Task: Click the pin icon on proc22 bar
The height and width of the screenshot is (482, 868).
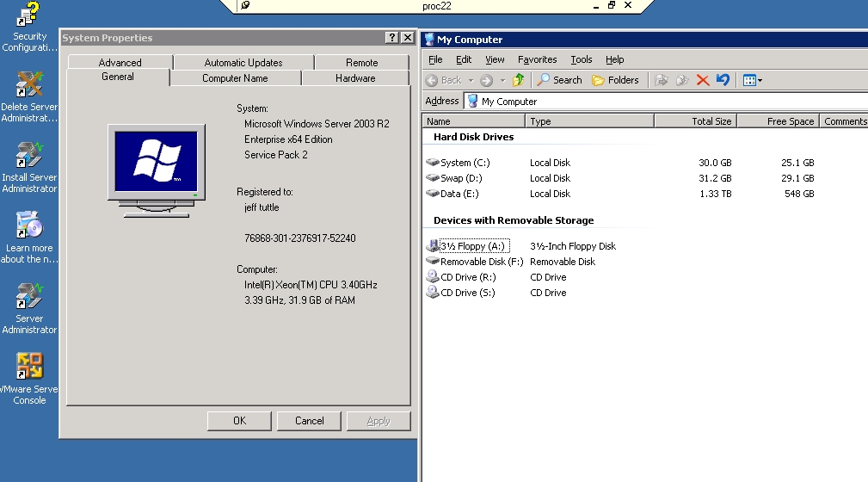Action: [245, 5]
